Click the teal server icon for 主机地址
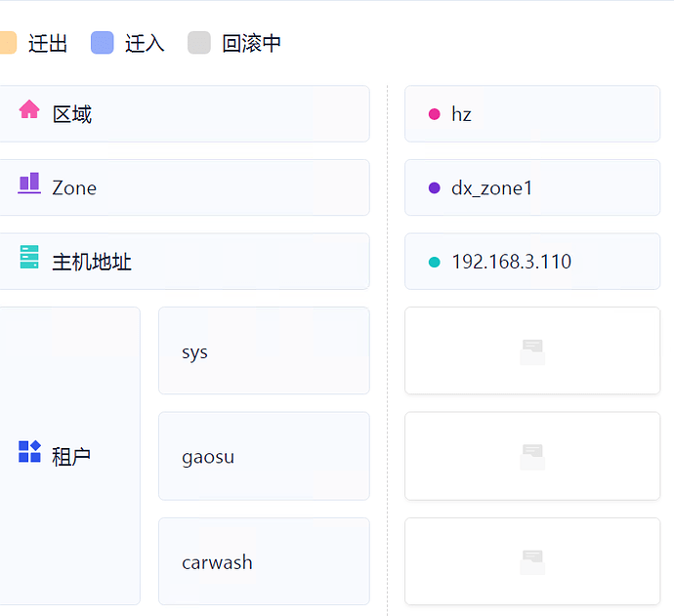The image size is (674, 616). click(x=29, y=258)
